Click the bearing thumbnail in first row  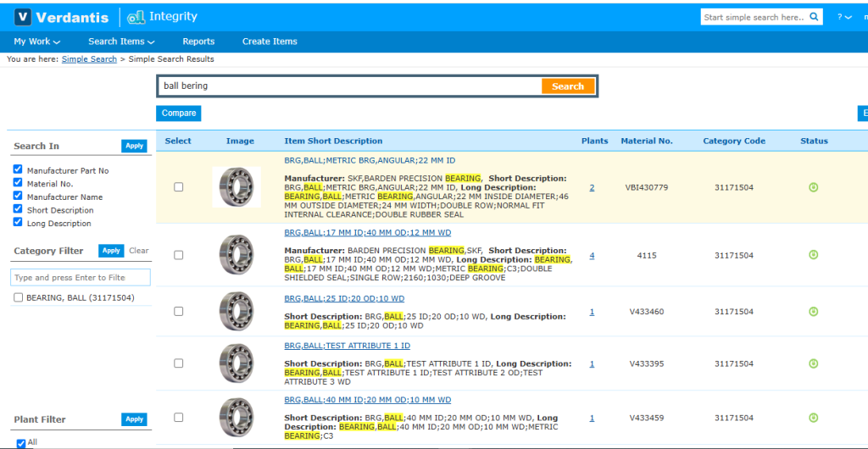point(236,186)
